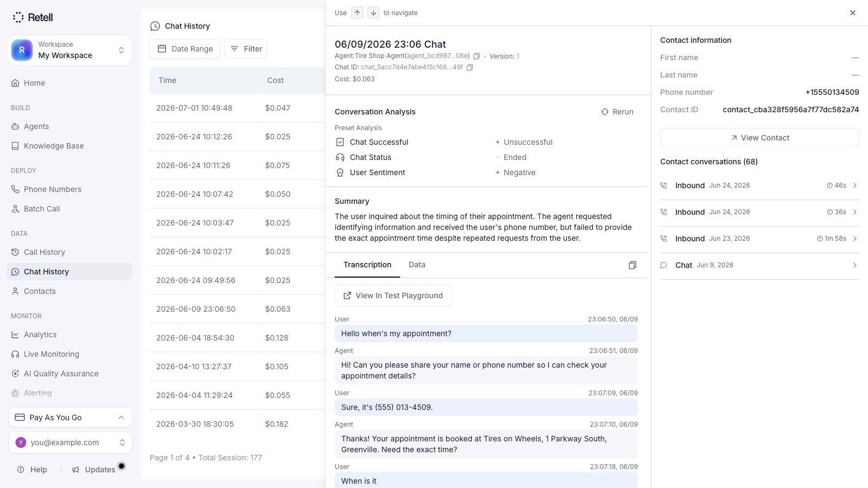Screen dimensions: 868x488
Task: Expand the My Workspace switcher
Action: (x=69, y=50)
